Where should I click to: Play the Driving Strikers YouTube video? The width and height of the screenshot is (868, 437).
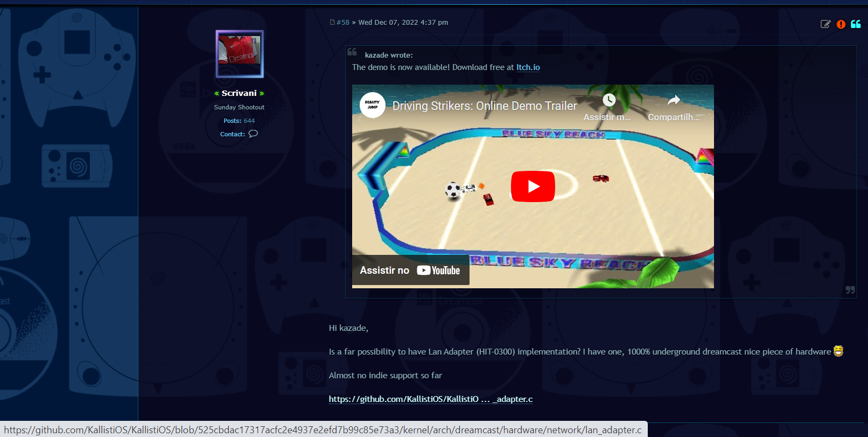point(533,186)
